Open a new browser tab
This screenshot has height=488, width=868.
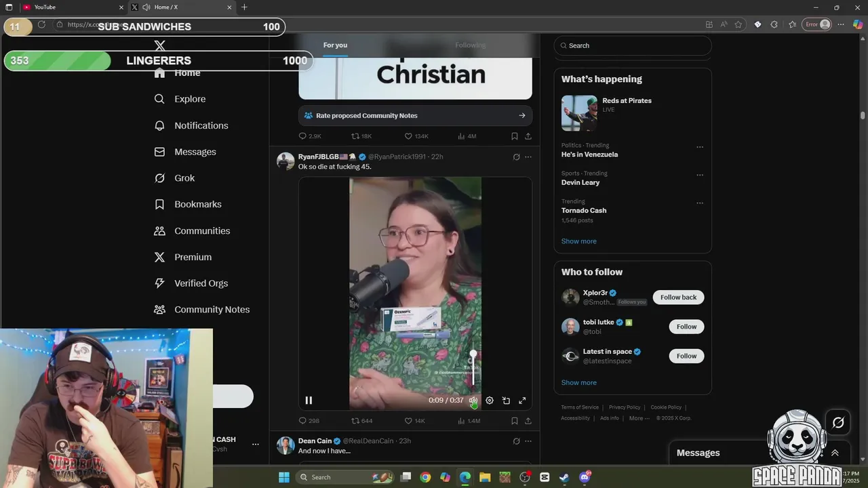point(244,7)
